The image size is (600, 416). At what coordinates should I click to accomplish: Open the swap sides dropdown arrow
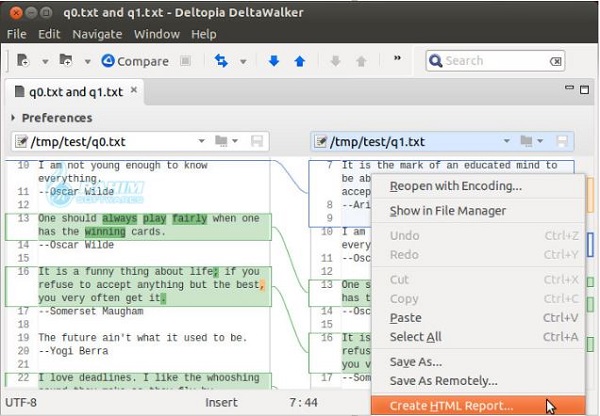[243, 61]
